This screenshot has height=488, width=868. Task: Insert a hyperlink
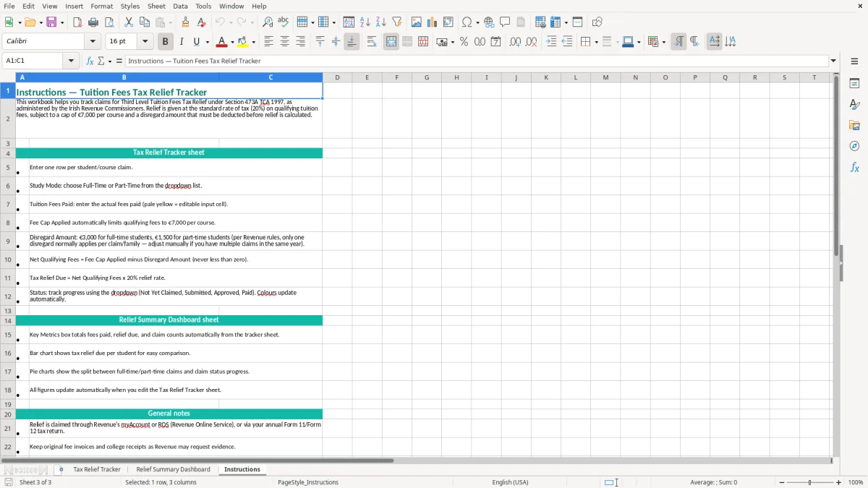[489, 22]
